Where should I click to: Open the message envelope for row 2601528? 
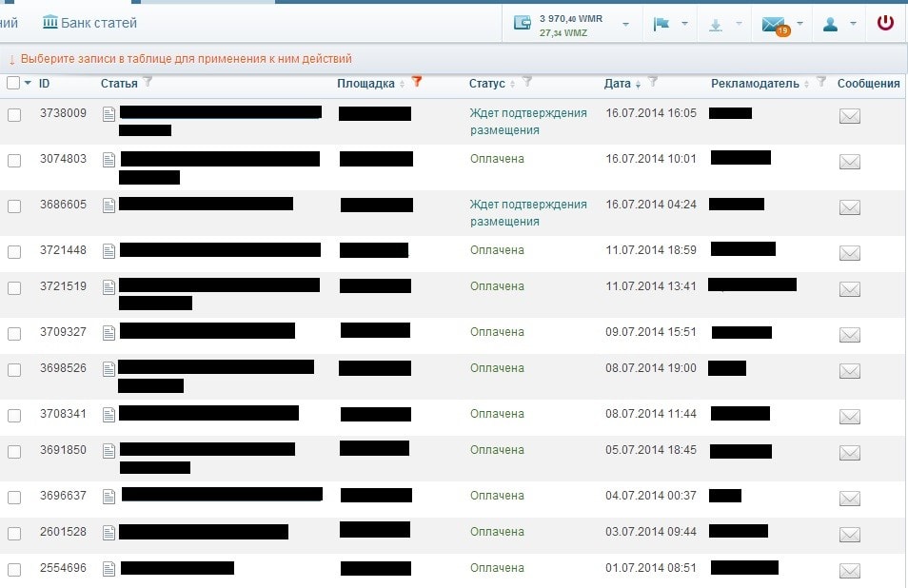pos(850,534)
